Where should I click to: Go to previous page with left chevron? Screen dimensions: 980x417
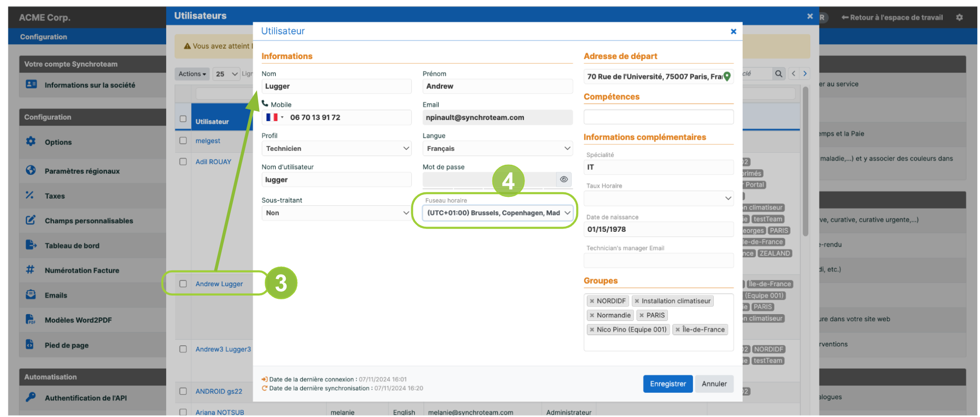(794, 74)
